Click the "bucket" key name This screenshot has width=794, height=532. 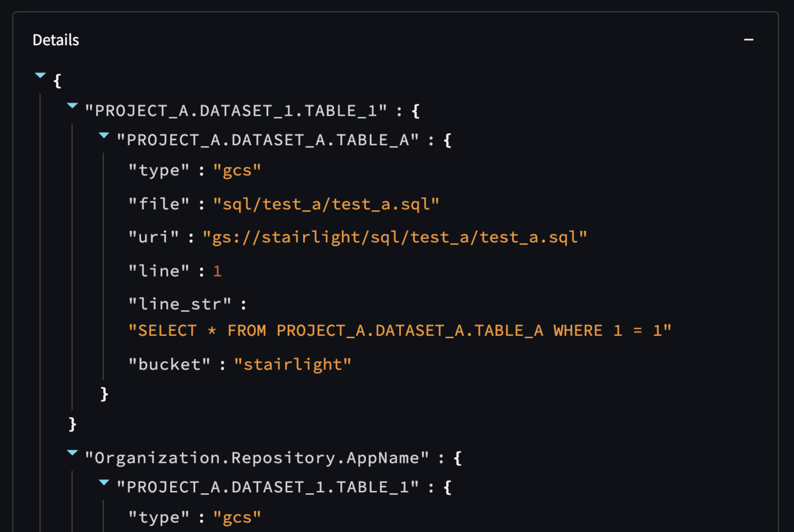169,364
